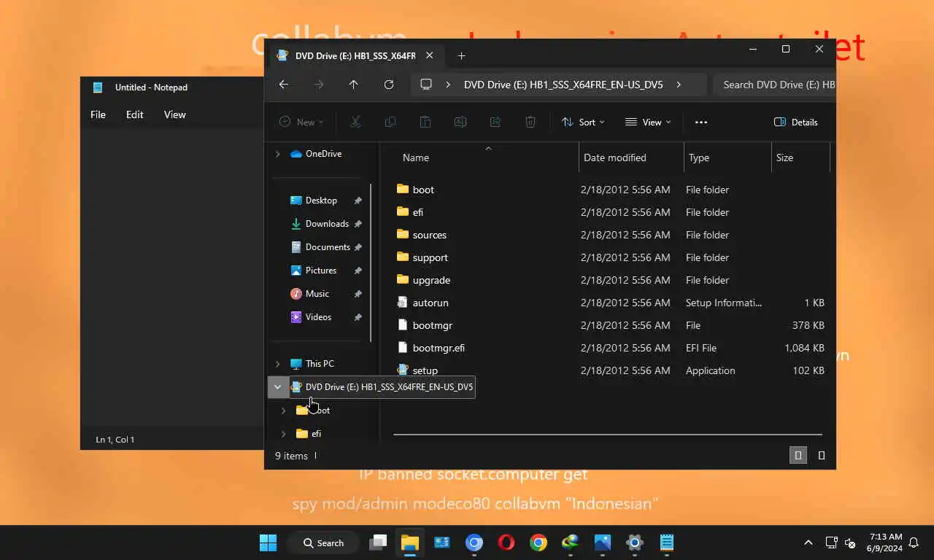Sort by Type column header
The image size is (934, 560).
tap(699, 157)
